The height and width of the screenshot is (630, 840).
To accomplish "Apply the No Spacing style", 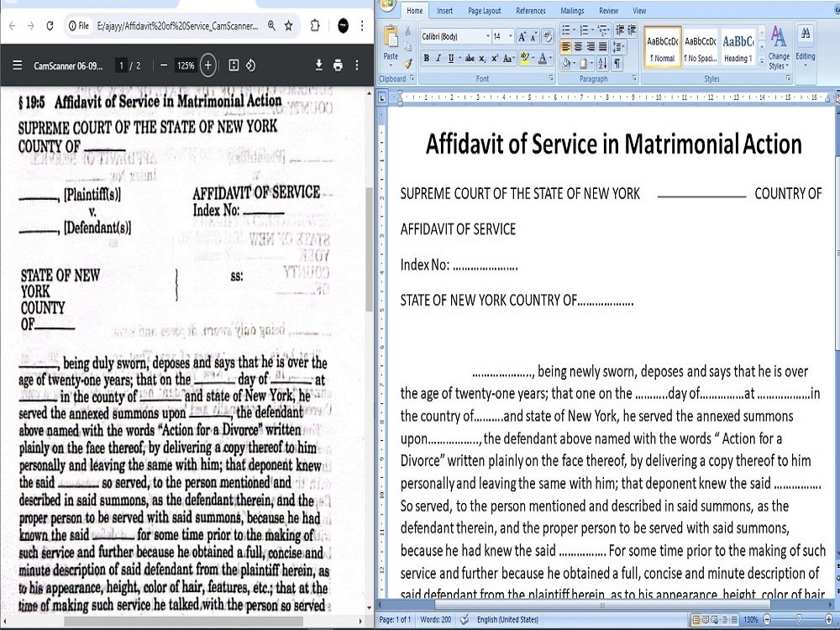I will 701,46.
